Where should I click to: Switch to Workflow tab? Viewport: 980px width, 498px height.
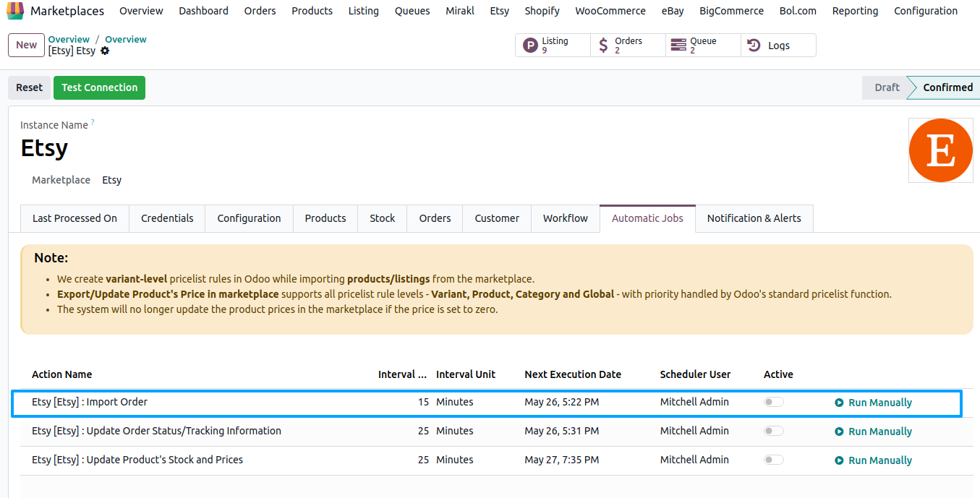[566, 218]
